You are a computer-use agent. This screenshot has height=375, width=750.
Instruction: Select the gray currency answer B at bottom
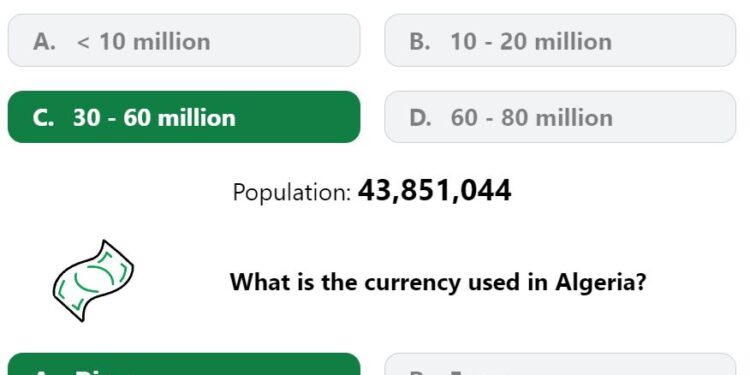560,364
